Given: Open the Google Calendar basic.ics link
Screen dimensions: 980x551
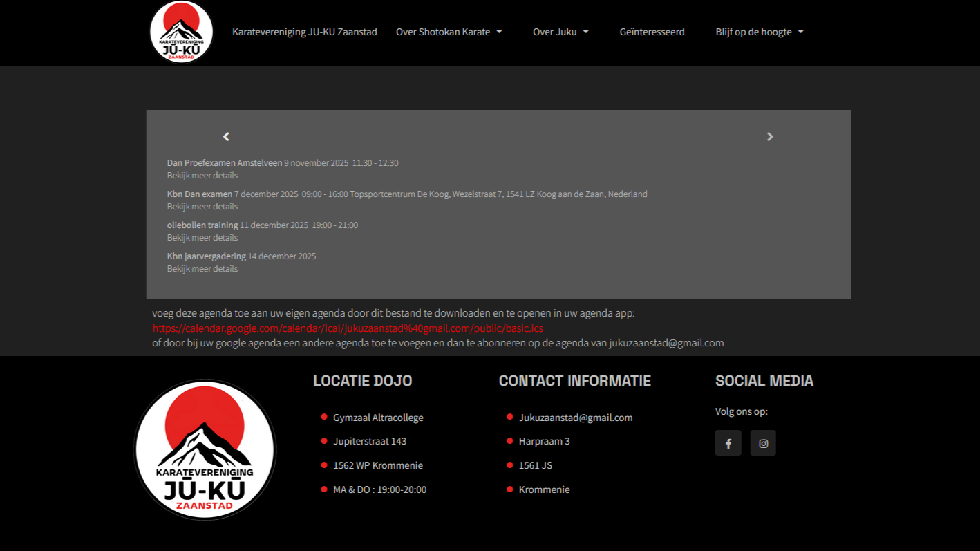Looking at the screenshot, I should click(348, 328).
